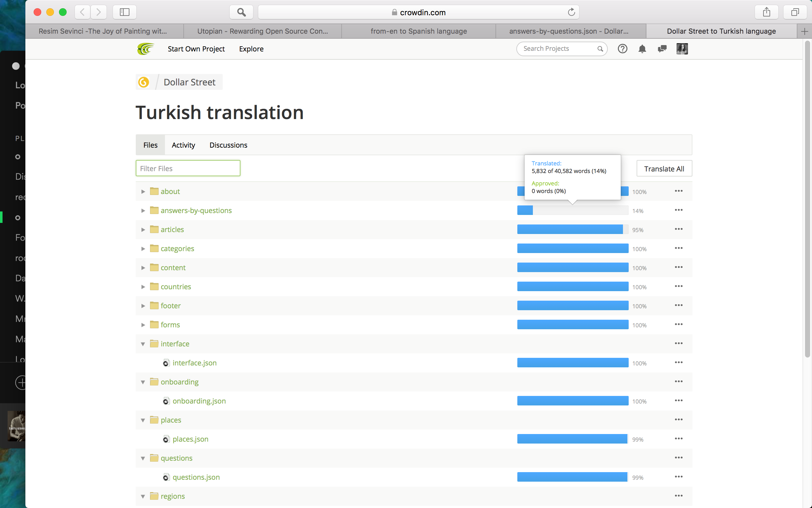
Task: Open more options for regions folder
Action: (678, 496)
